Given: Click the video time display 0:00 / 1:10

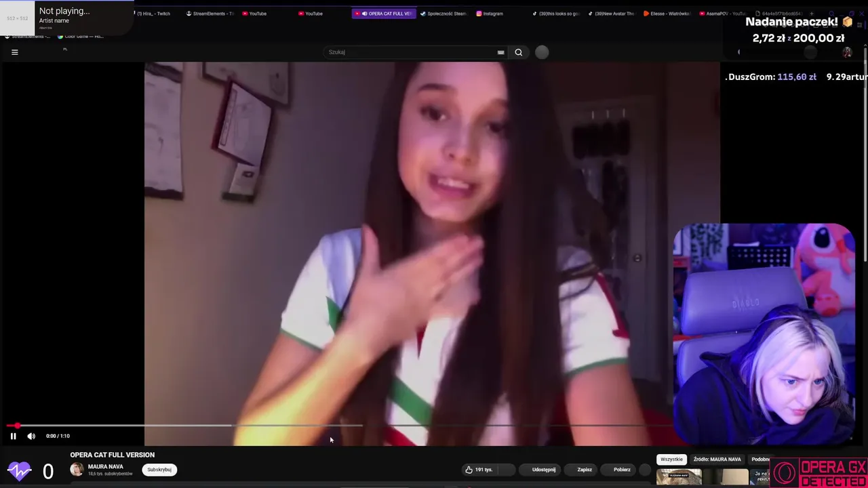Looking at the screenshot, I should click(58, 436).
